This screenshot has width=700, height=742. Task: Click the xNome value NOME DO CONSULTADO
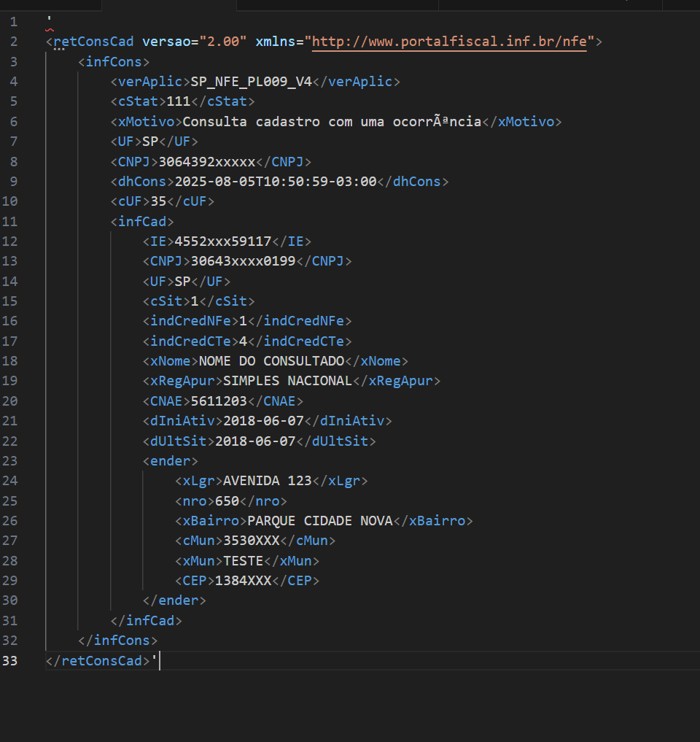click(x=271, y=361)
